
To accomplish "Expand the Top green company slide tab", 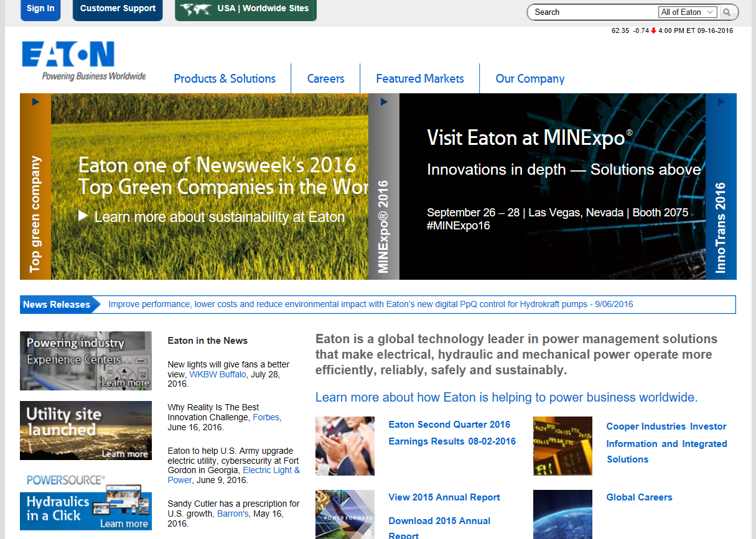I will pyautogui.click(x=35, y=211).
